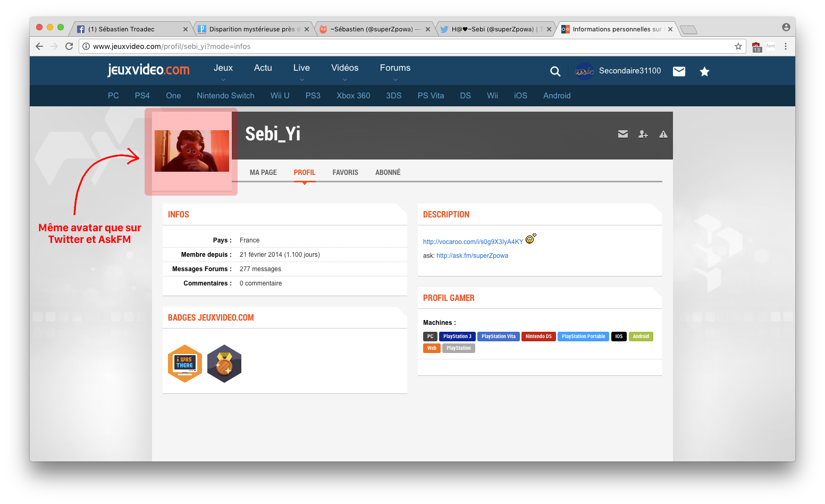Click the black iOS machine tag
This screenshot has width=825, height=504.
coord(619,337)
